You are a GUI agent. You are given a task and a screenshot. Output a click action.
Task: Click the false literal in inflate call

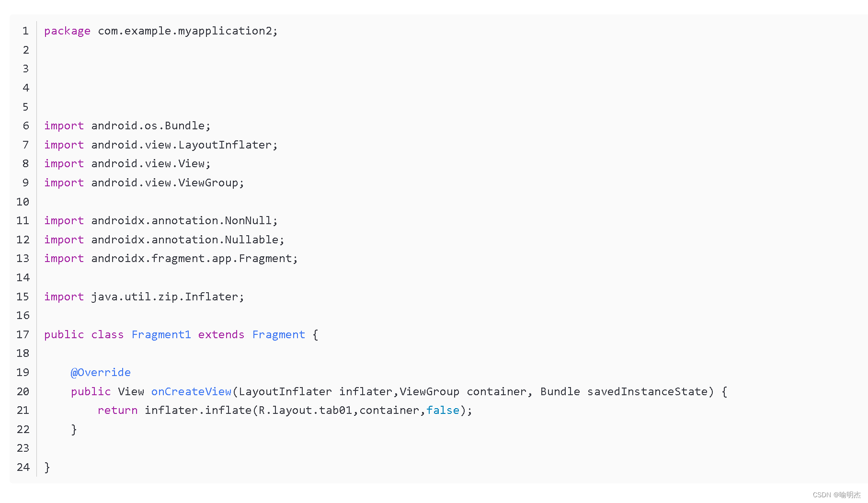pos(443,411)
